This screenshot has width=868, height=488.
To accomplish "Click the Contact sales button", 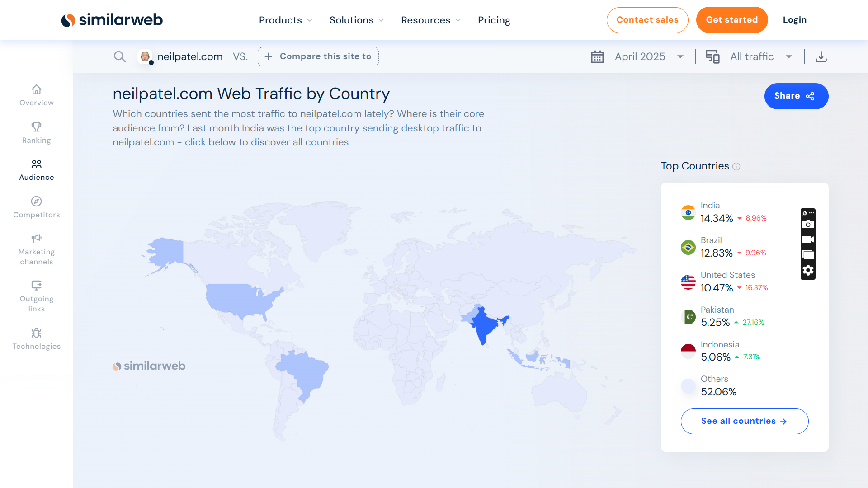I will point(647,20).
